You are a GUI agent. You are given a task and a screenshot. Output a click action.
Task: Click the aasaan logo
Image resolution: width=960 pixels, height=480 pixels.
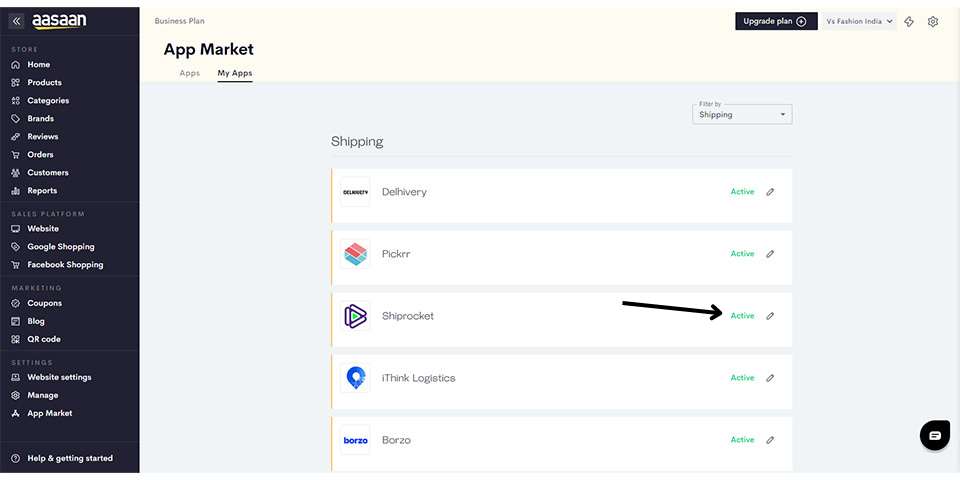(x=59, y=21)
